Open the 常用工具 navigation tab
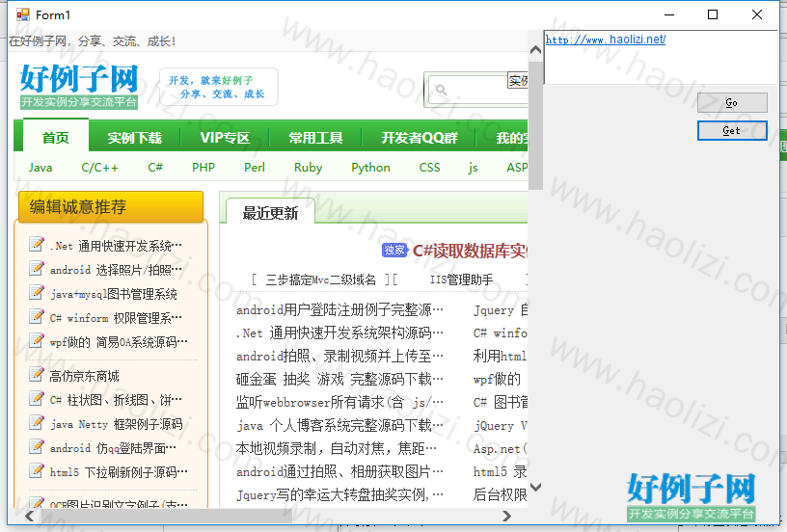 (x=315, y=138)
